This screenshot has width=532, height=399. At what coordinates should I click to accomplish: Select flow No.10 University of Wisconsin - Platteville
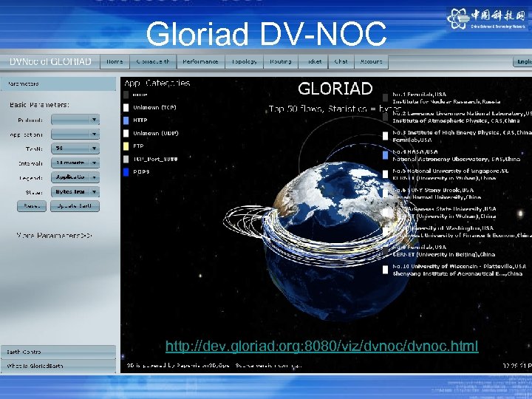(460, 270)
